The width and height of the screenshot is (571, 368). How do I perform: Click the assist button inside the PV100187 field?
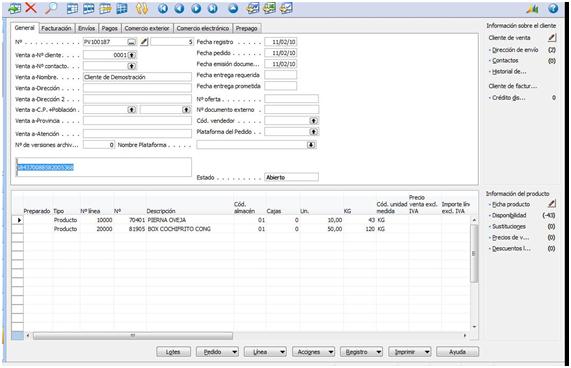point(131,42)
